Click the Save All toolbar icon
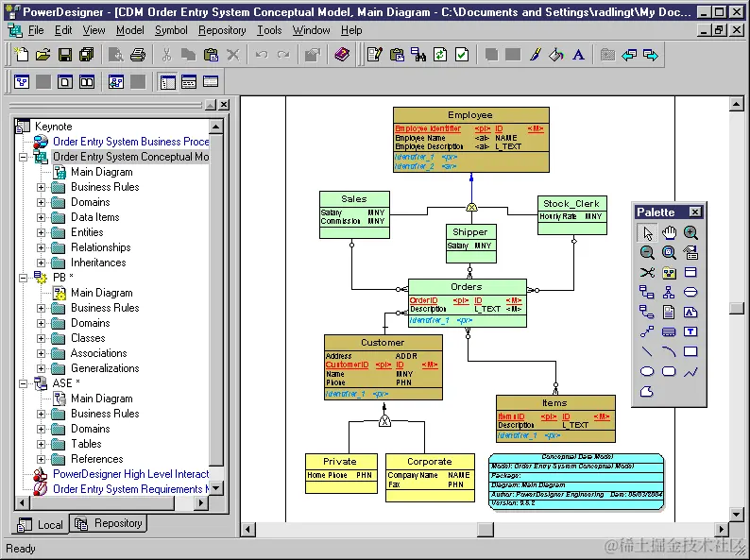Screen dimensions: 750x560 click(x=87, y=55)
